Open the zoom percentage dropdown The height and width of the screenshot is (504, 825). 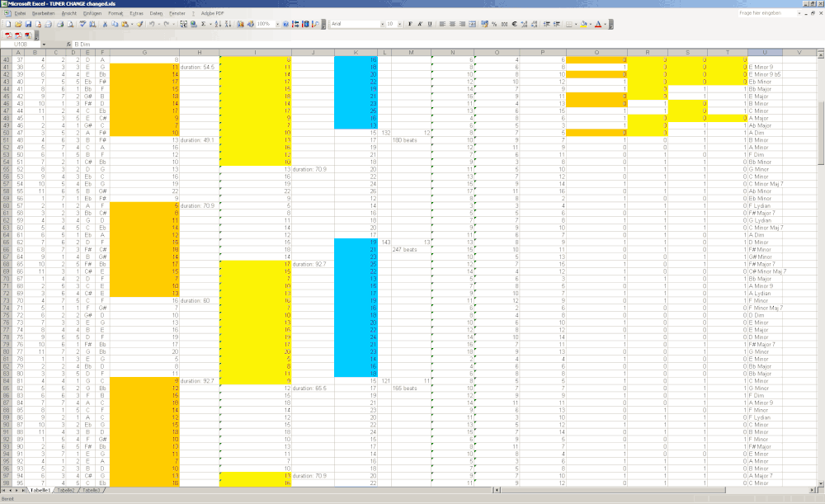[277, 24]
